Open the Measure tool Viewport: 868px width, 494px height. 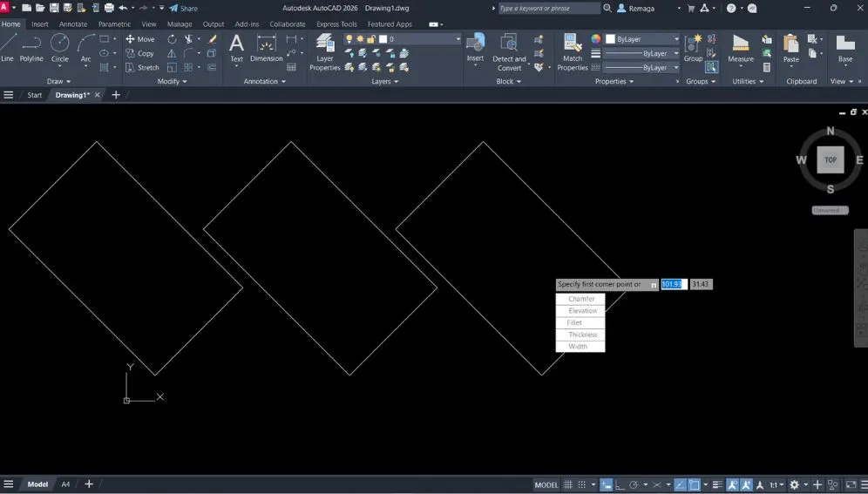pyautogui.click(x=741, y=48)
